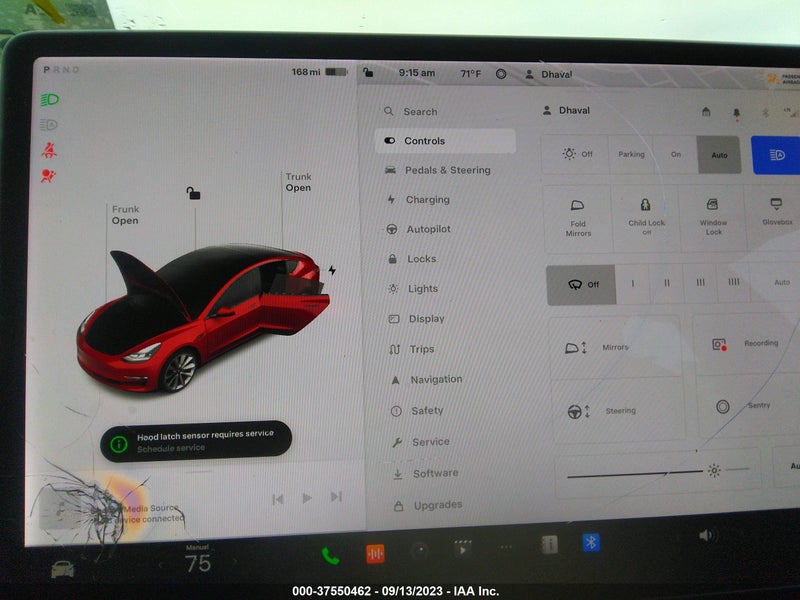This screenshot has height=600, width=800.
Task: Set wipers to Auto
Action: pos(781,282)
